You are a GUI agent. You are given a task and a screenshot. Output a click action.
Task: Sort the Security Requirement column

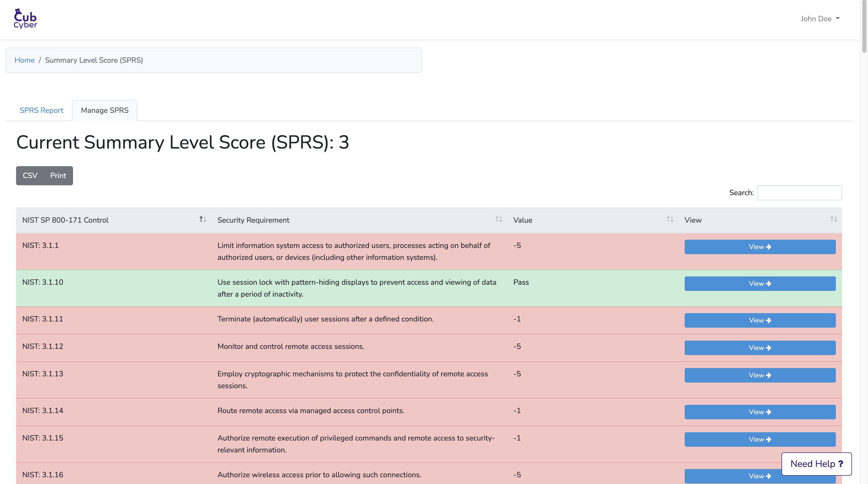(498, 219)
